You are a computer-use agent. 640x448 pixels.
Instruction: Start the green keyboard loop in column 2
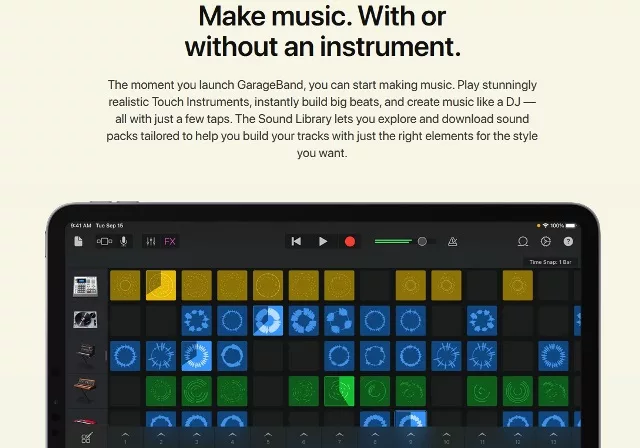point(161,391)
